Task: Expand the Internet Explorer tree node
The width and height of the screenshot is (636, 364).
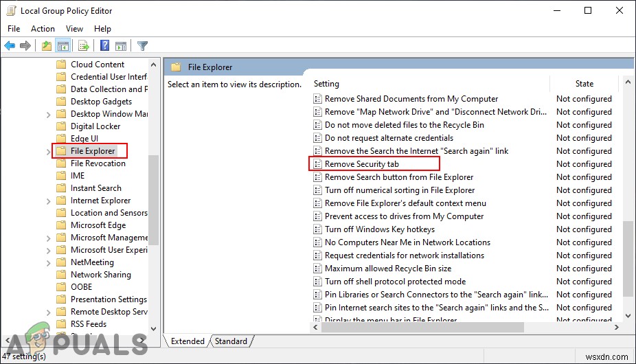Action: tap(48, 201)
